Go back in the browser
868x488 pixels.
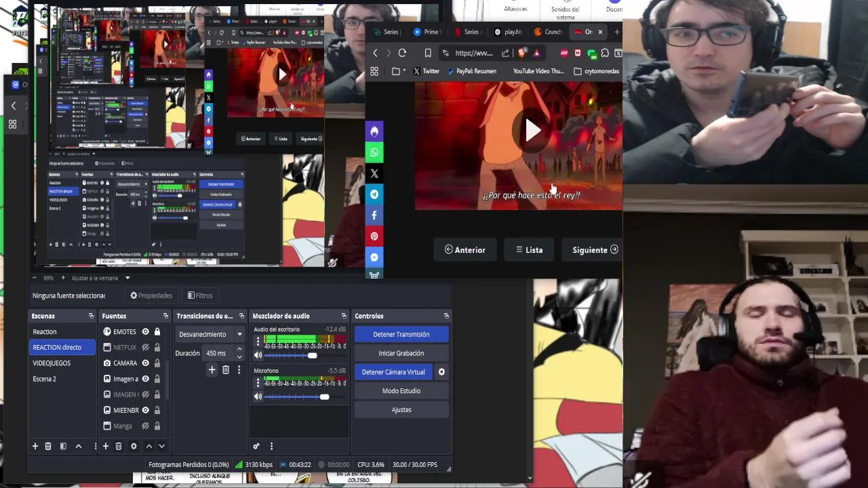[375, 53]
